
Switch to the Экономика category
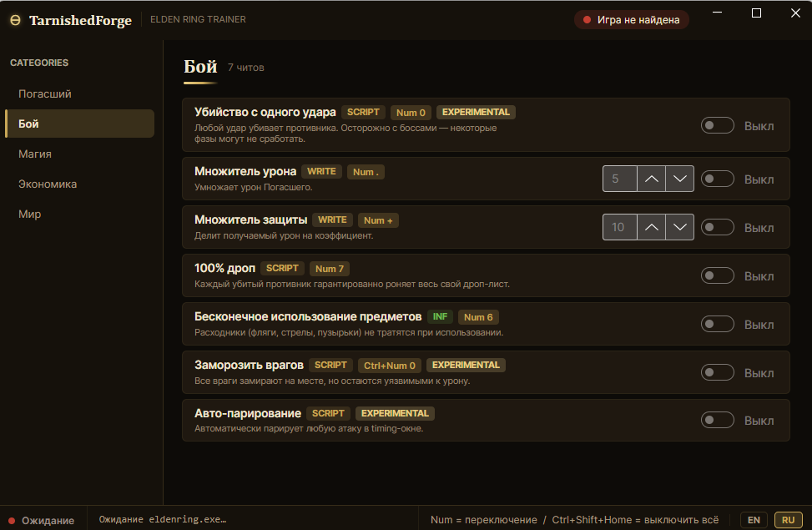point(80,184)
